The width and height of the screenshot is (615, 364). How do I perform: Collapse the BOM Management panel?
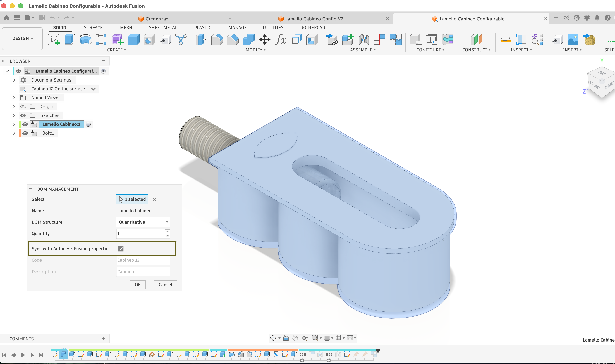31,189
